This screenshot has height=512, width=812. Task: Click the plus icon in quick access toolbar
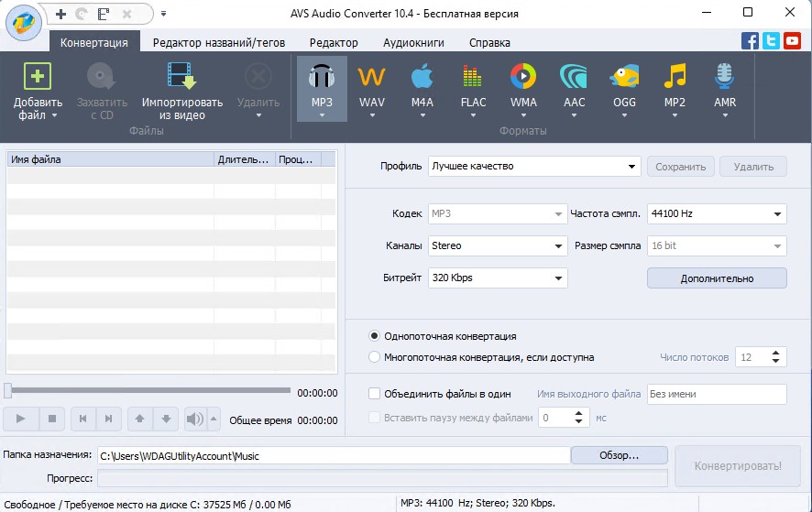(60, 14)
